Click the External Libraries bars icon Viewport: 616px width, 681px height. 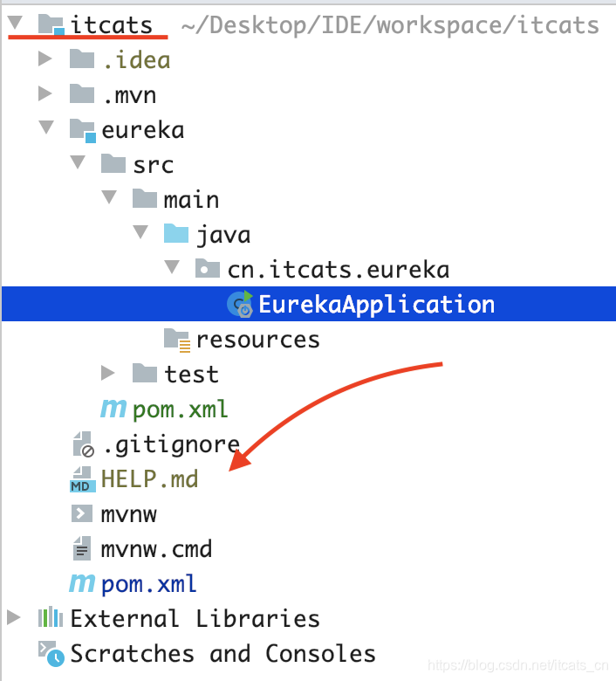click(51, 616)
